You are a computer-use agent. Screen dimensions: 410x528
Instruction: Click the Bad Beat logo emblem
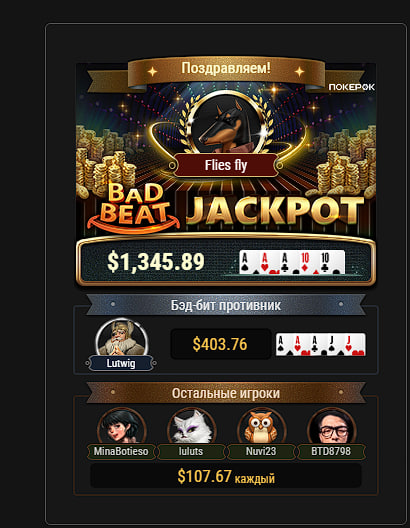click(x=133, y=208)
